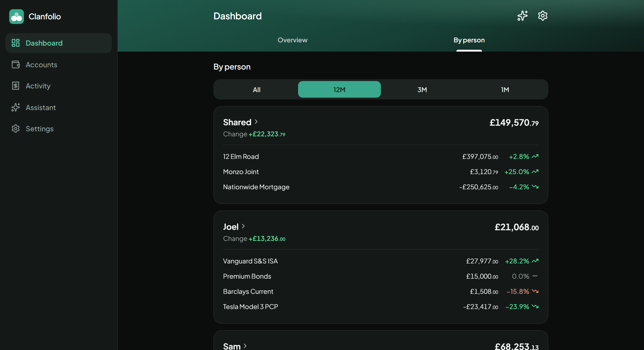Click the Settings gear icon in sidebar
Image resolution: width=644 pixels, height=350 pixels.
pos(15,129)
